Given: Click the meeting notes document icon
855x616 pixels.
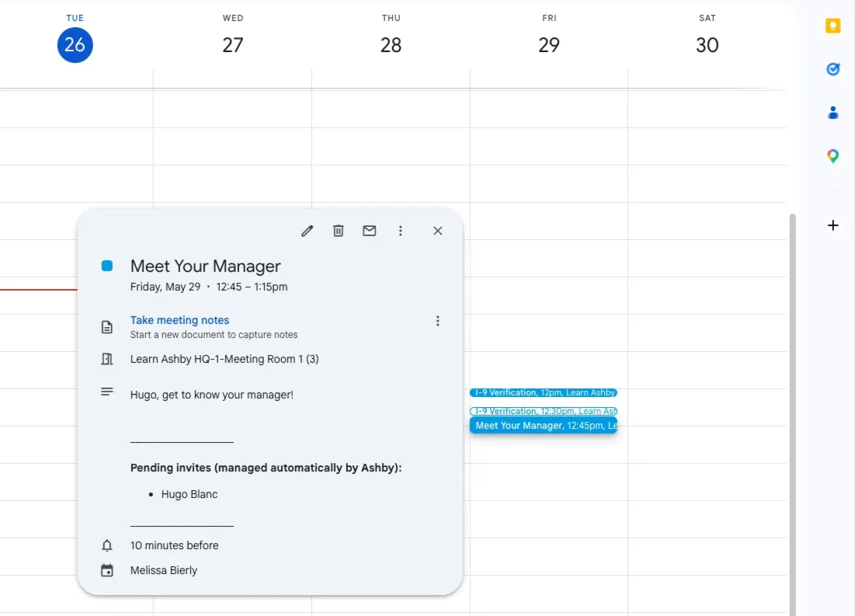Looking at the screenshot, I should [107, 327].
